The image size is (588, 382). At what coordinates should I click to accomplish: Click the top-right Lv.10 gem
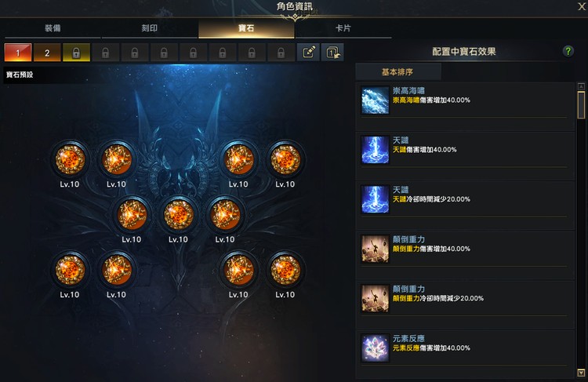point(285,159)
